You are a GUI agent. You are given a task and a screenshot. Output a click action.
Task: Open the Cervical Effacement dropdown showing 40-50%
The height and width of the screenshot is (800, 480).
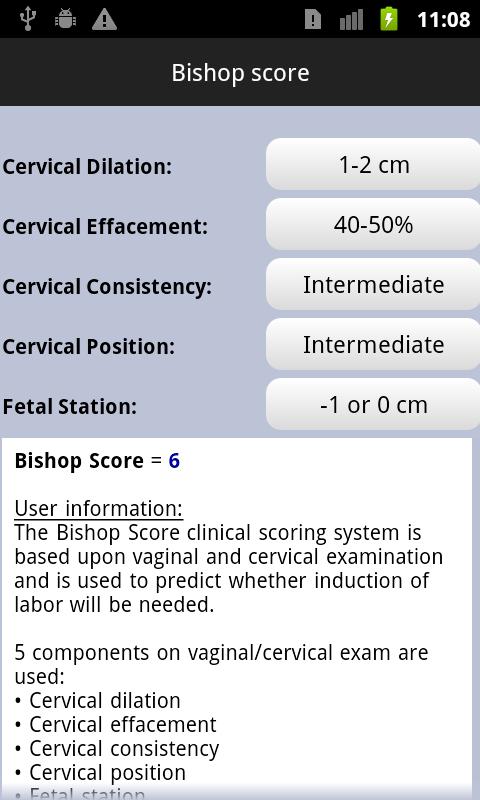[373, 224]
